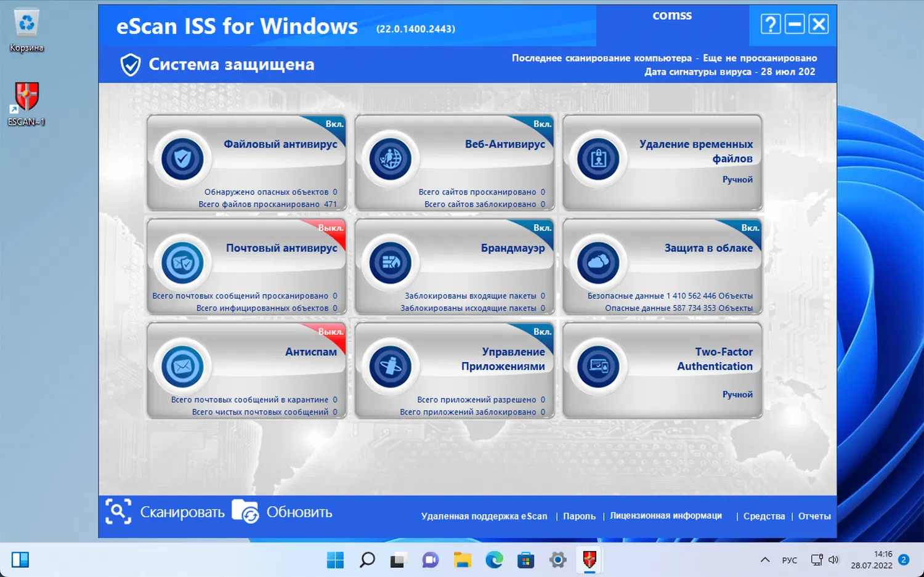Screen dimensions: 924x577
Task: Open the 'Брандмауэр' module title
Action: [513, 248]
